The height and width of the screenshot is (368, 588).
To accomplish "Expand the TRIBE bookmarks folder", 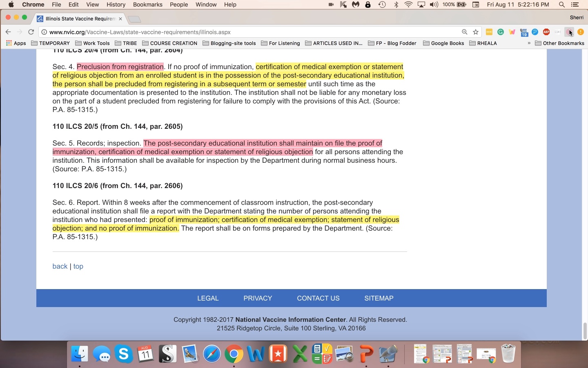I will pyautogui.click(x=126, y=43).
